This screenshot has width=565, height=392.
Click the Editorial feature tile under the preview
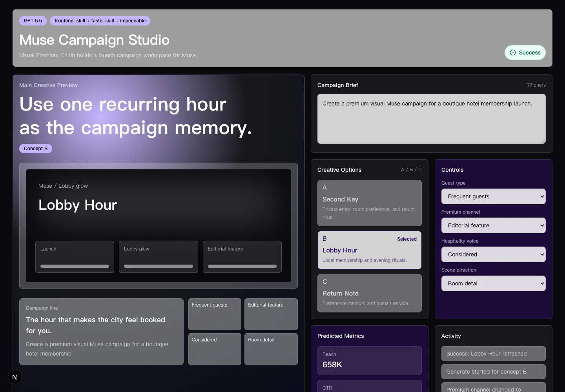pos(271,314)
